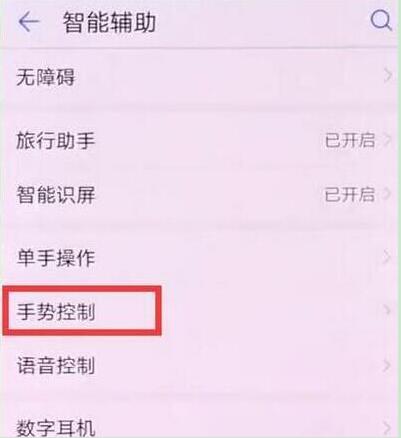Expand chevron beside 语音控制
Screen dimensions: 401x438
coord(387,365)
